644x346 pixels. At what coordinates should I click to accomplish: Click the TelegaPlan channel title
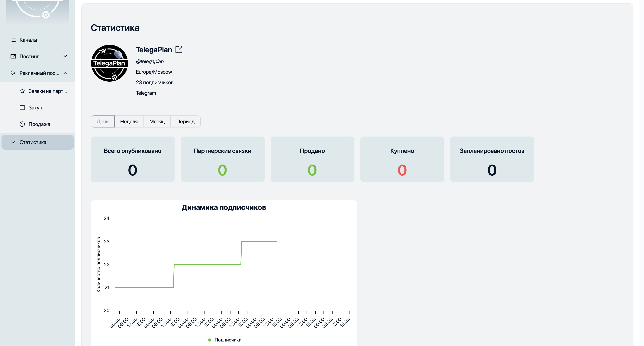tap(154, 50)
